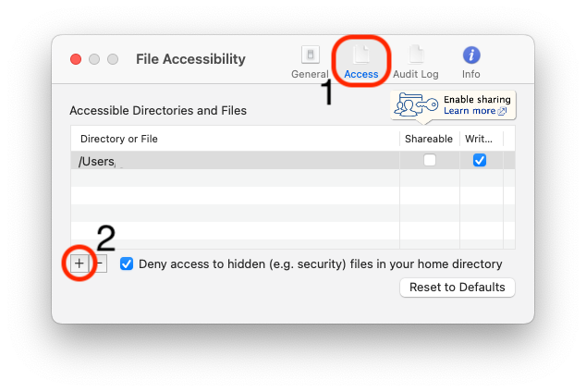Open the General preferences pane

pos(310,61)
